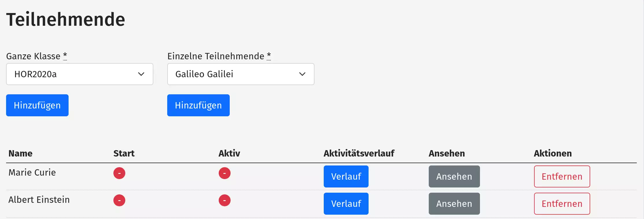Open Verlauf for Albert Einstein
Screen dimensions: 644x219
(x=346, y=204)
